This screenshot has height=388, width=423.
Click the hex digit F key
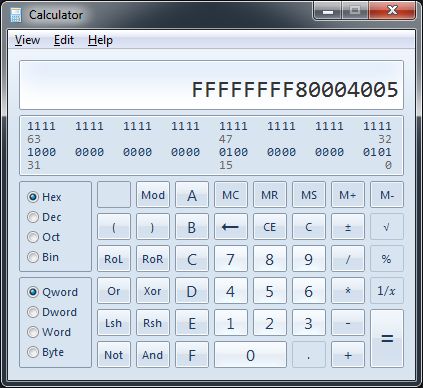click(192, 355)
